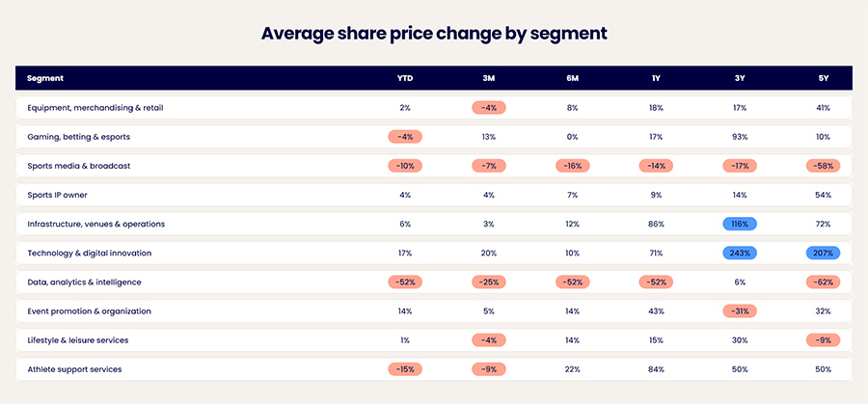Screen dimensions: 868x404
Task: Select the Sports media & broadcast row
Action: 434,166
